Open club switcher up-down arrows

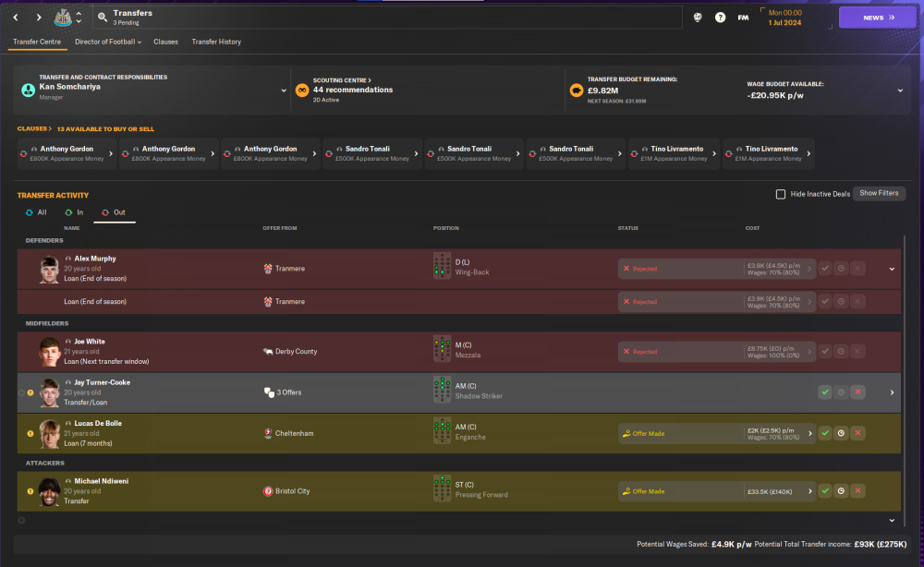click(79, 18)
